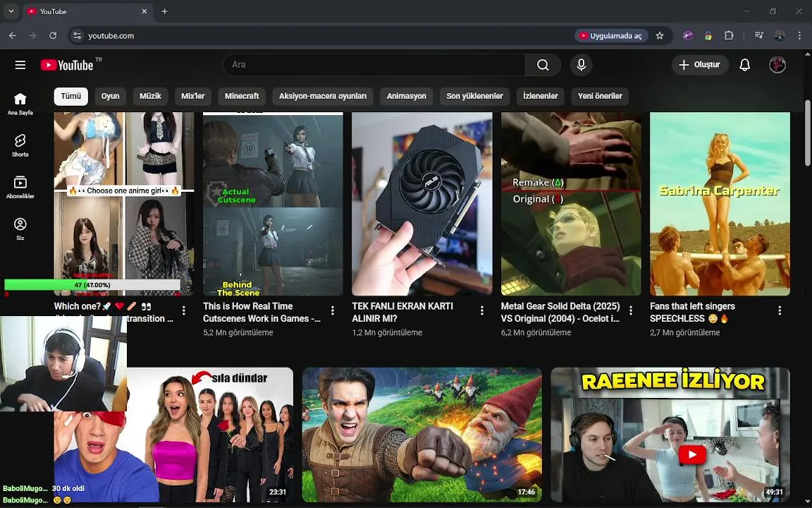This screenshot has height=508, width=812.
Task: Open options for Metal Gear Solid Delta short
Action: tap(631, 310)
